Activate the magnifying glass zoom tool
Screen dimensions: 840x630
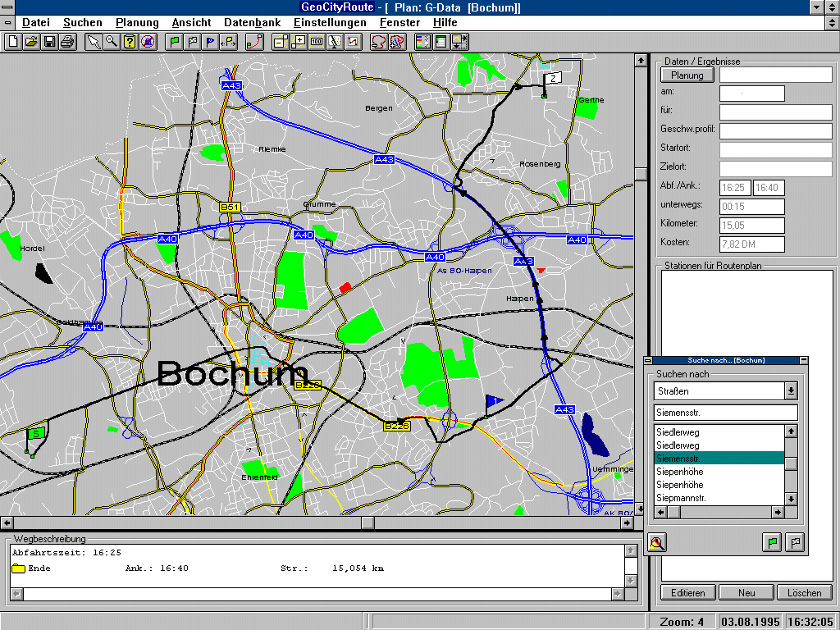tap(112, 41)
